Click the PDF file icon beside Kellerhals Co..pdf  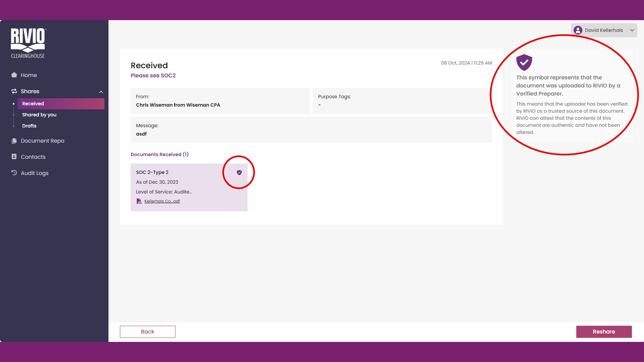pos(139,201)
